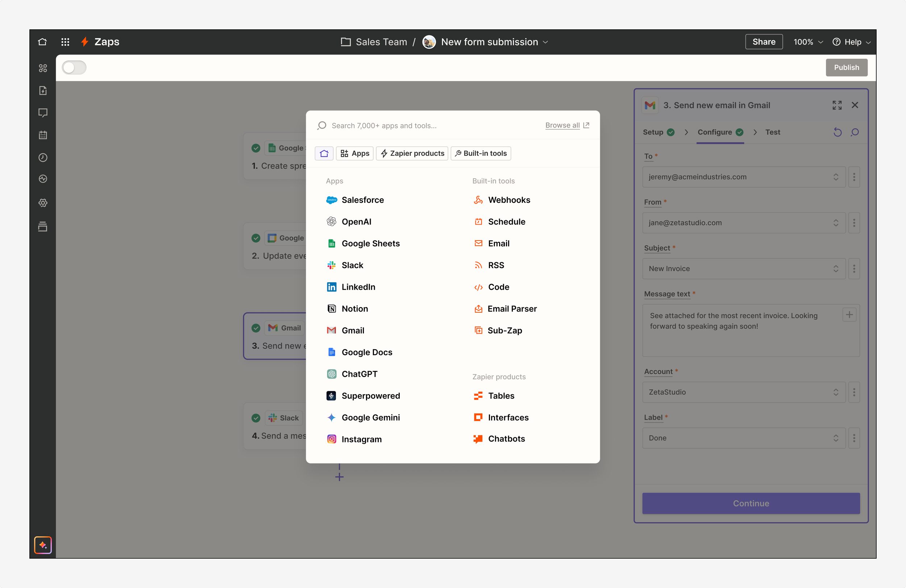The height and width of the screenshot is (588, 906).
Task: Click the settings gear in the left sidebar
Action: pyautogui.click(x=43, y=203)
